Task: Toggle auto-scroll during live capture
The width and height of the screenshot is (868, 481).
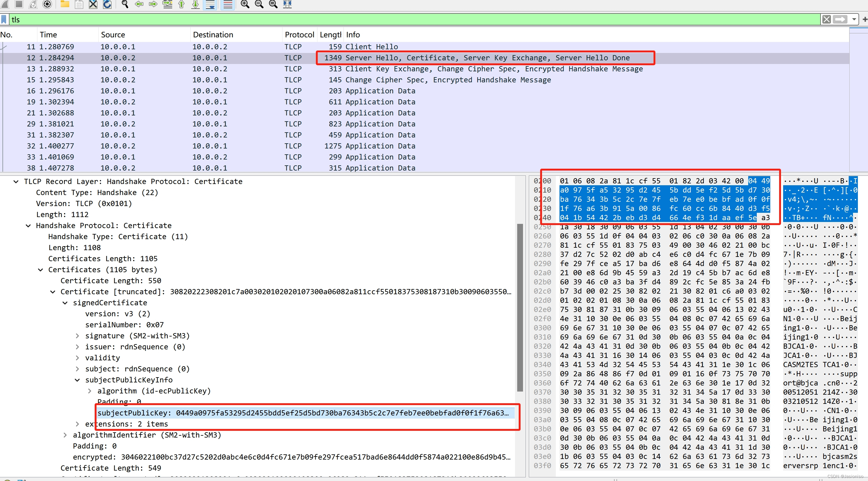Action: pos(210,4)
